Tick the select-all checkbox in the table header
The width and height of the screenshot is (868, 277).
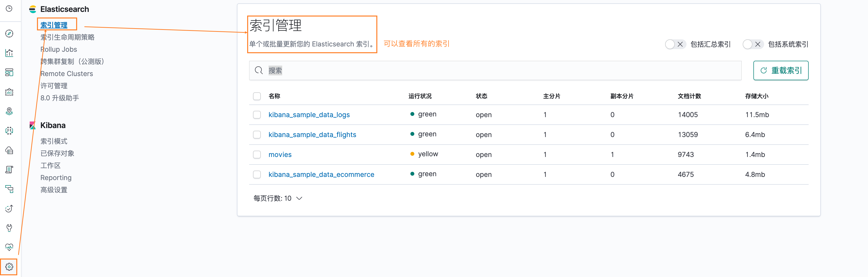[x=257, y=96]
